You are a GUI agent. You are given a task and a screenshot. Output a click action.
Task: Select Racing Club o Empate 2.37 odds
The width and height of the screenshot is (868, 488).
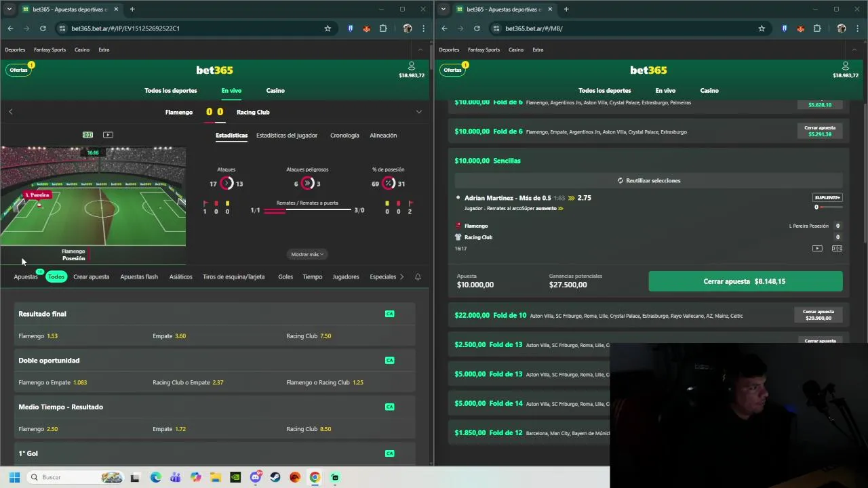(x=215, y=382)
